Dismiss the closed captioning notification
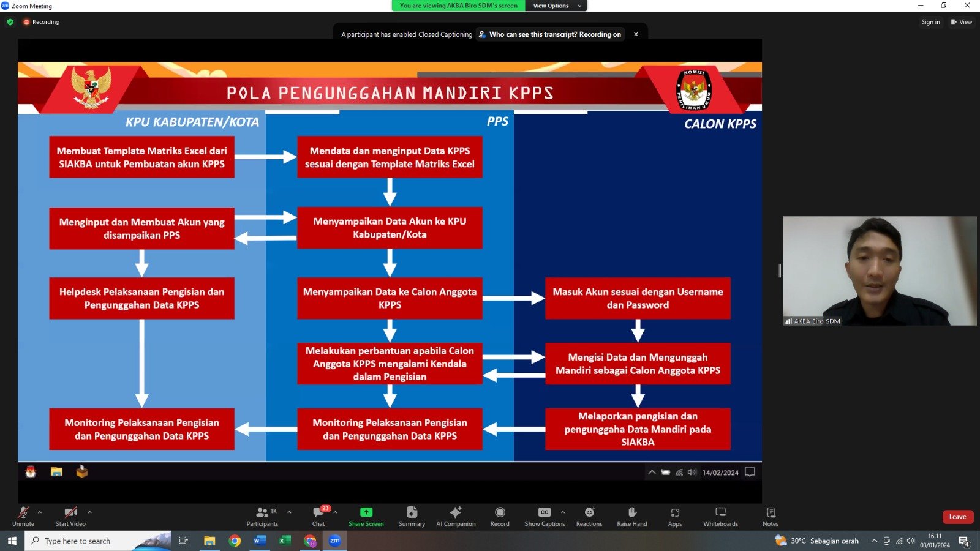980x551 pixels. click(636, 34)
